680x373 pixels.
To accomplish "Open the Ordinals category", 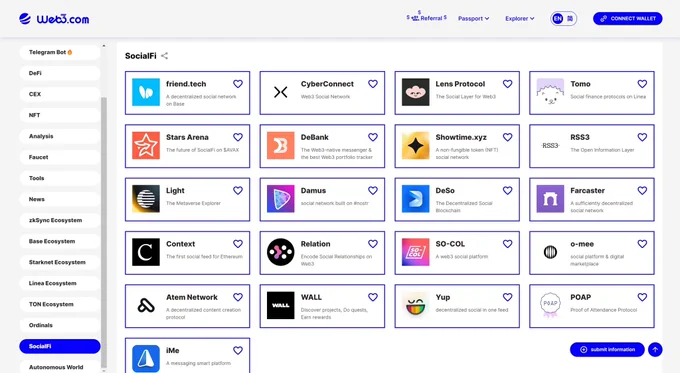I will [x=60, y=325].
